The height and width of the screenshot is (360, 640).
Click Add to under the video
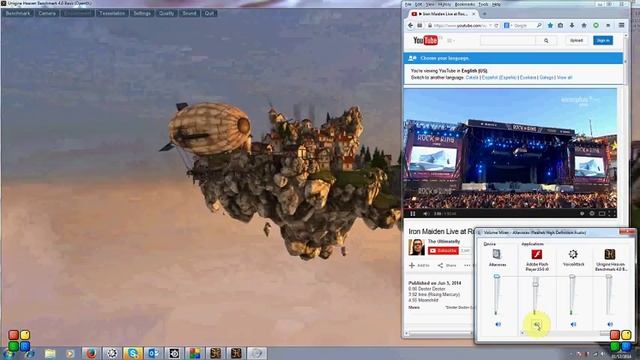419,265
